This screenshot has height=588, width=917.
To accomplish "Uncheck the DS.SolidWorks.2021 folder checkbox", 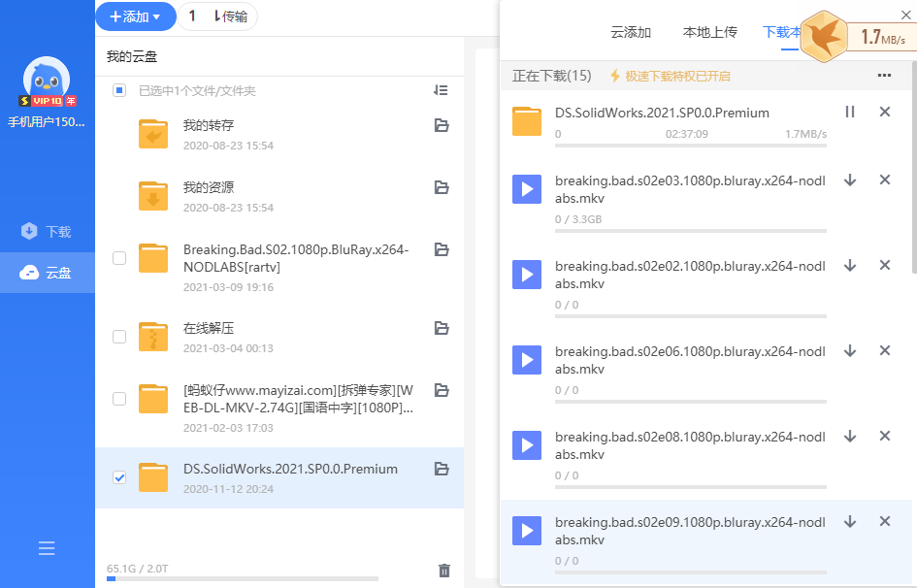I will [119, 477].
